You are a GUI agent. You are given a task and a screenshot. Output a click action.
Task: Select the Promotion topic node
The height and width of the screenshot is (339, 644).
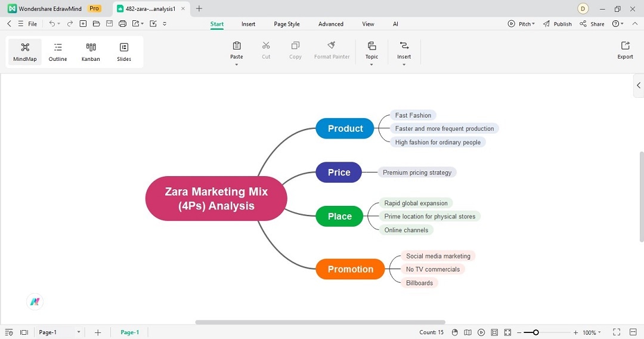click(351, 269)
